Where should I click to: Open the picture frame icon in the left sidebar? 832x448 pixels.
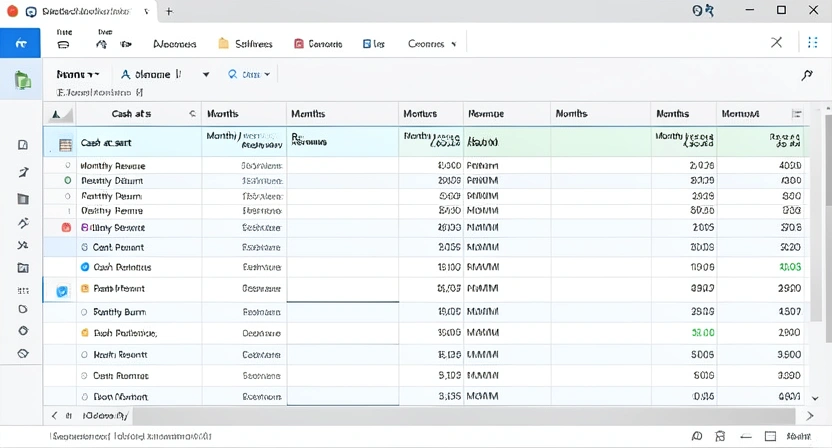click(x=23, y=268)
